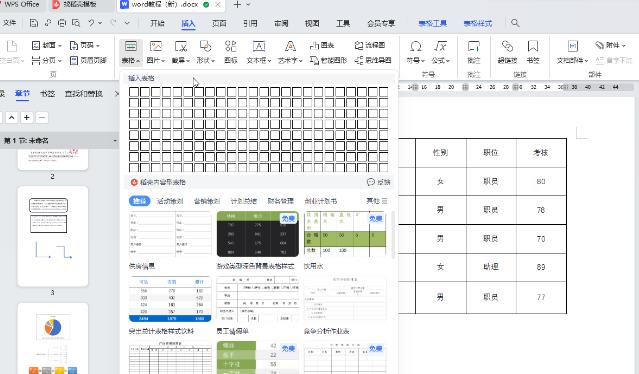Click the 助理 cell in the document table
639x374 pixels.
tap(491, 267)
